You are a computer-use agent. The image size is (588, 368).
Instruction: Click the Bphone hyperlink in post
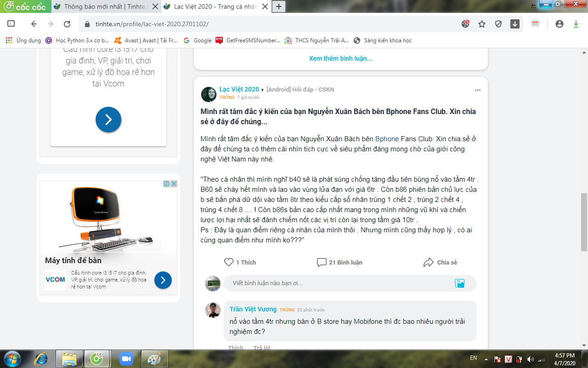coord(387,139)
